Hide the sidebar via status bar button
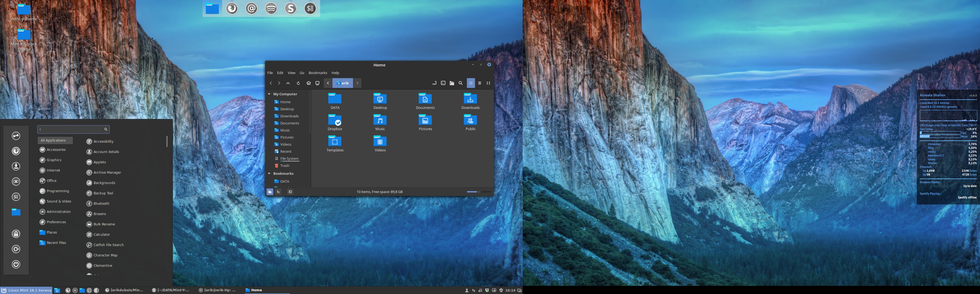Screen dimensions: 980x294 point(290,192)
